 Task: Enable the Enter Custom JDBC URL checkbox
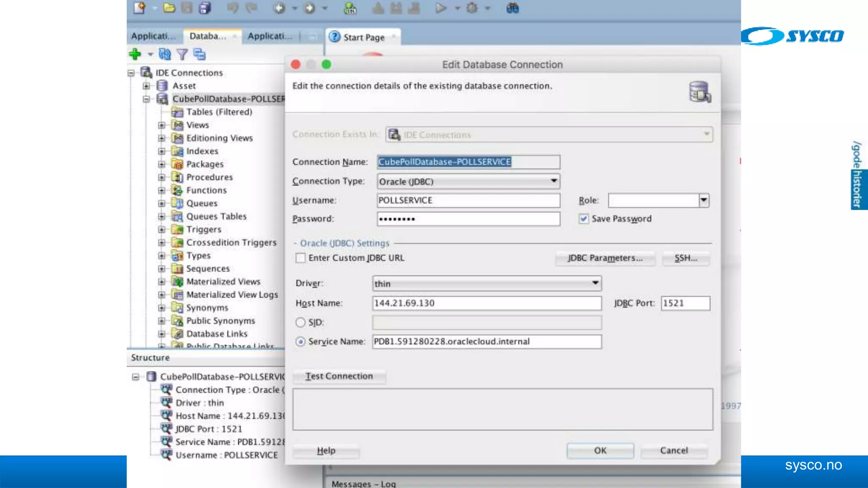point(300,258)
